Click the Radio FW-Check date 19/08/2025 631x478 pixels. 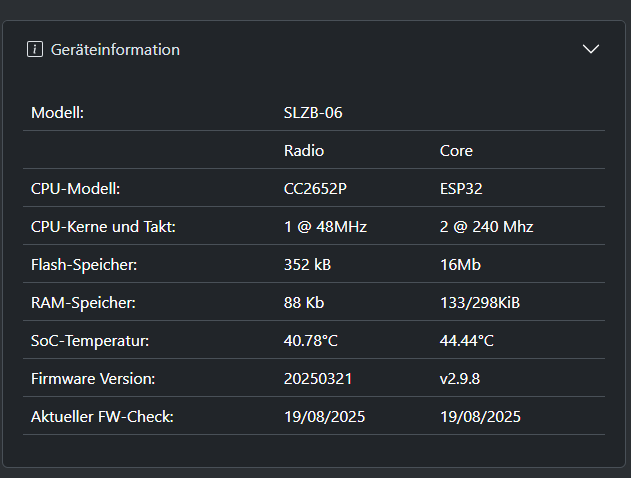click(x=324, y=417)
